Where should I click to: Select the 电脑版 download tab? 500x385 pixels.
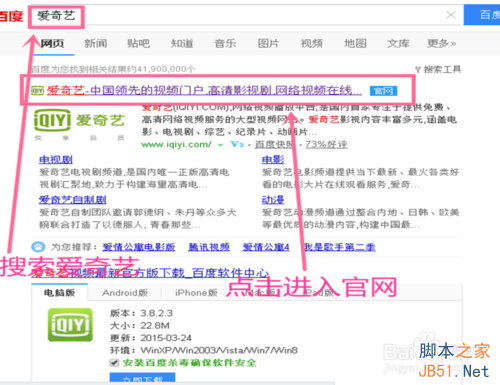[60, 293]
